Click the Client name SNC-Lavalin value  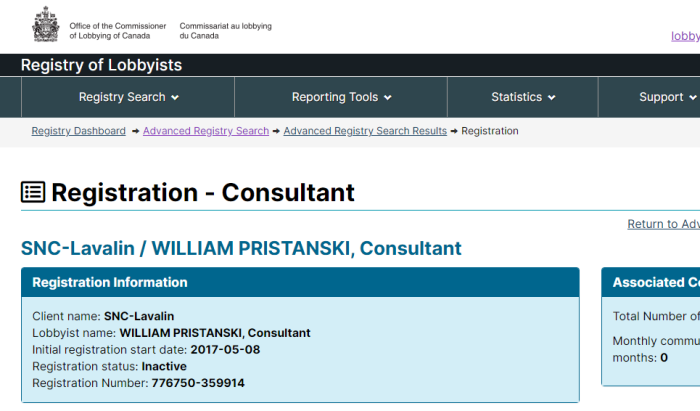coord(139,316)
